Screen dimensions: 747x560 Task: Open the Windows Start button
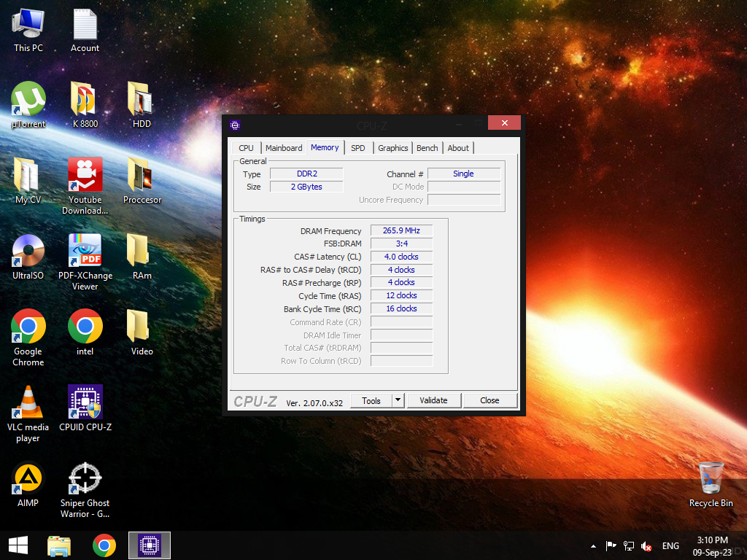point(18,545)
